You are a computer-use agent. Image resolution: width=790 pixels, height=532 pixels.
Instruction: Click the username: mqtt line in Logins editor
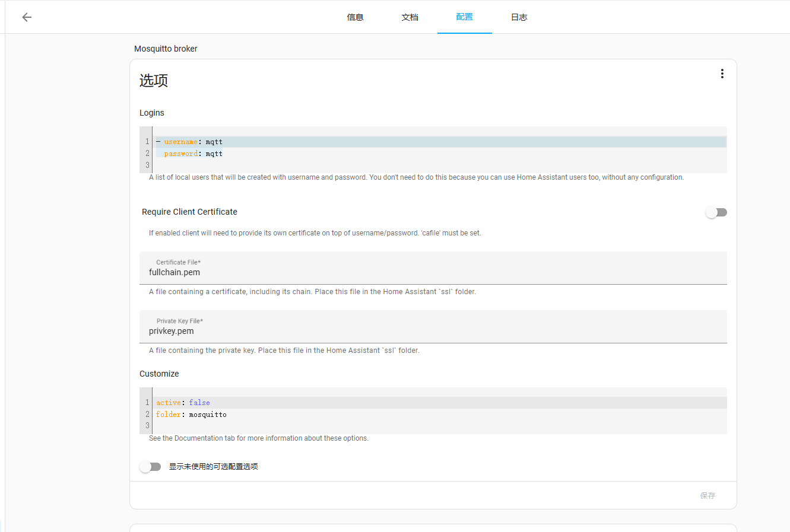pos(440,142)
